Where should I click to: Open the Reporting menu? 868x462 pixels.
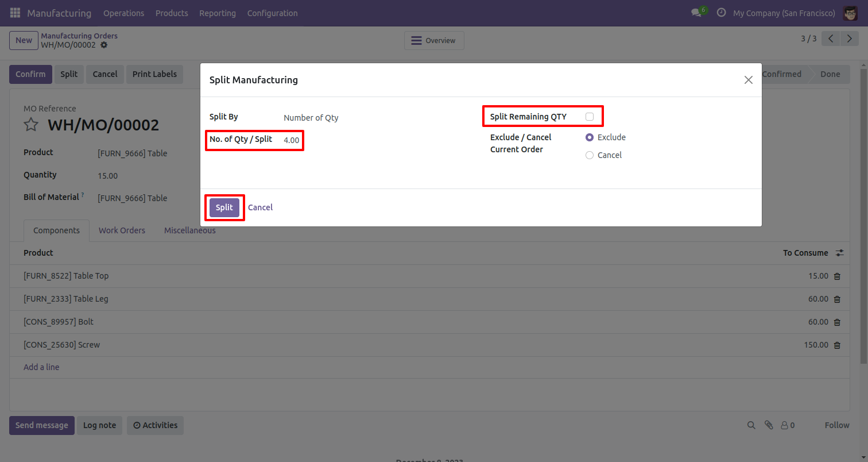[x=218, y=13]
